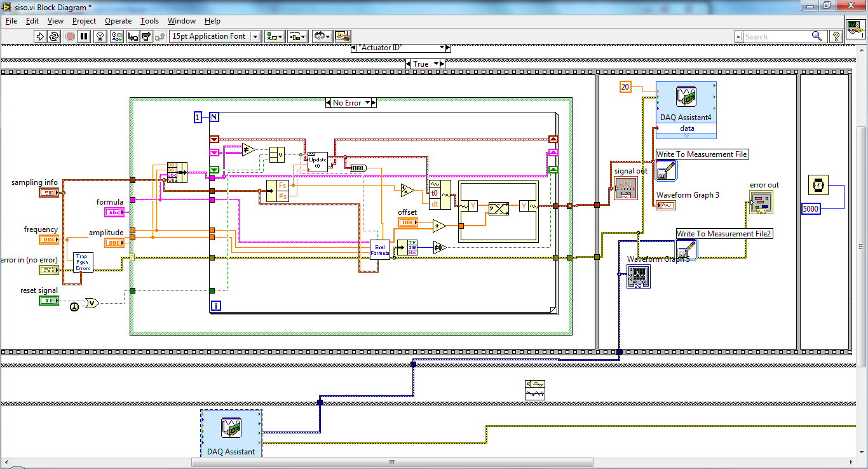Open the Edit menu
Image resolution: width=868 pixels, height=469 pixels.
click(x=32, y=21)
